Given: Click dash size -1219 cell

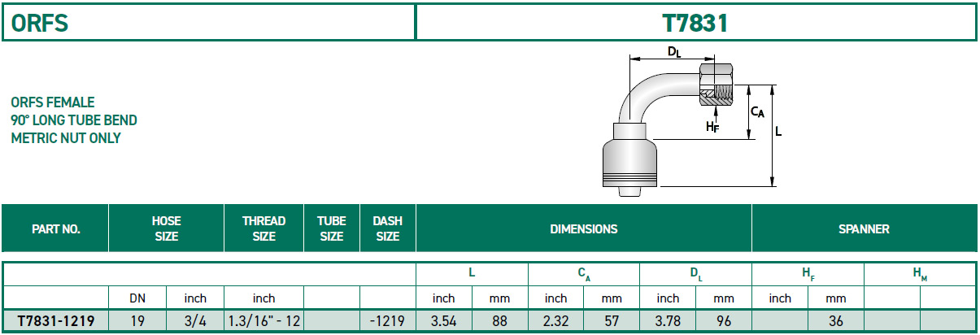Looking at the screenshot, I should click(387, 321).
